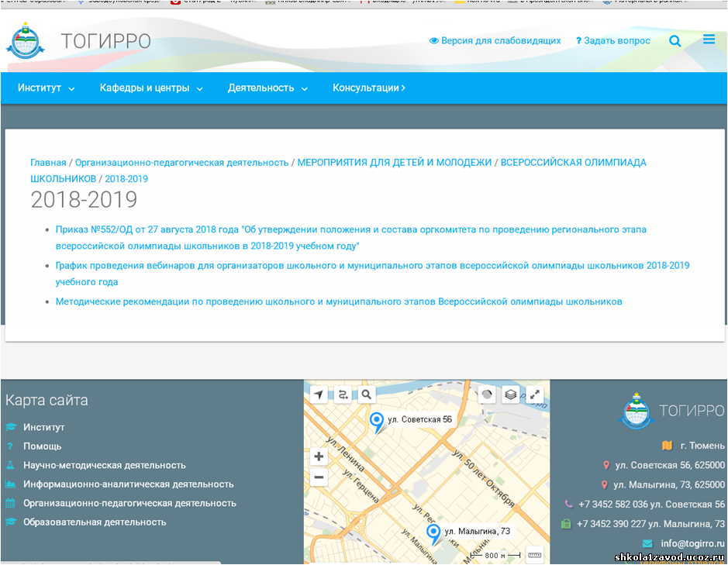Click the Задать вопрос link
728x565 pixels.
click(612, 41)
